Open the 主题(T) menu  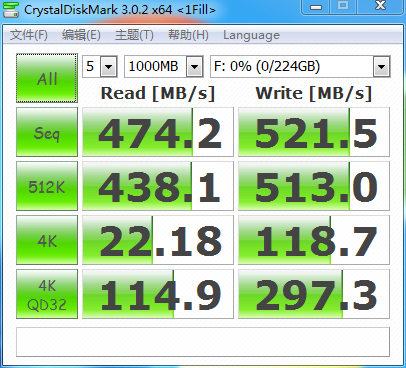(x=134, y=35)
